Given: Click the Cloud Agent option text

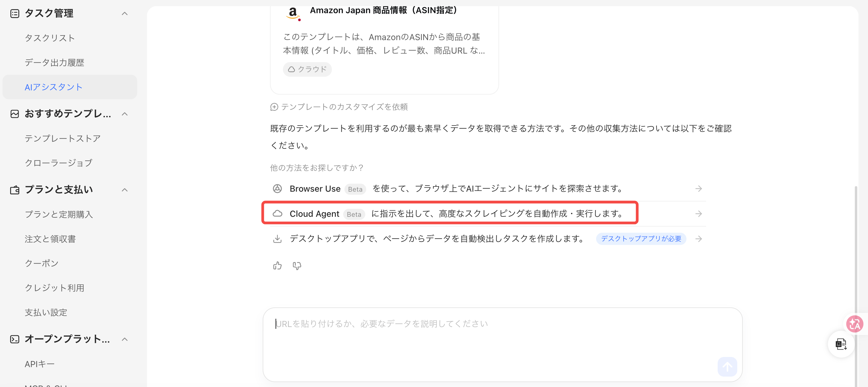Looking at the screenshot, I should coord(456,214).
